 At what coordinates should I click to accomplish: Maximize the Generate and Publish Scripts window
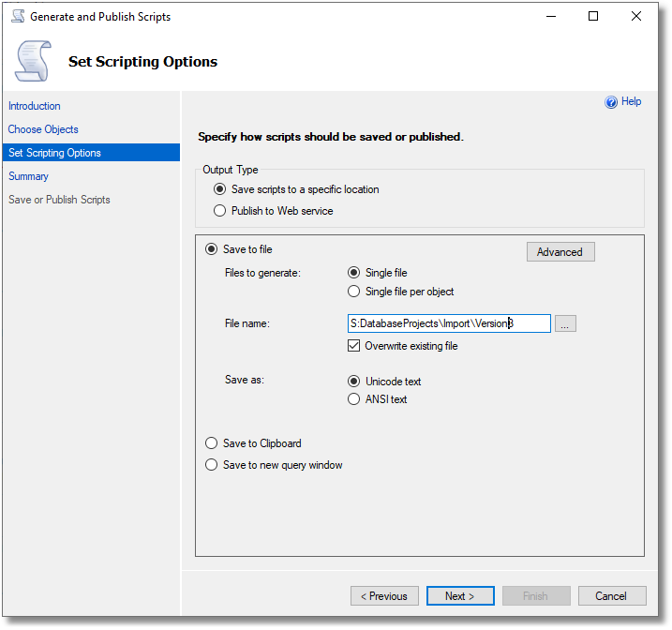point(593,16)
